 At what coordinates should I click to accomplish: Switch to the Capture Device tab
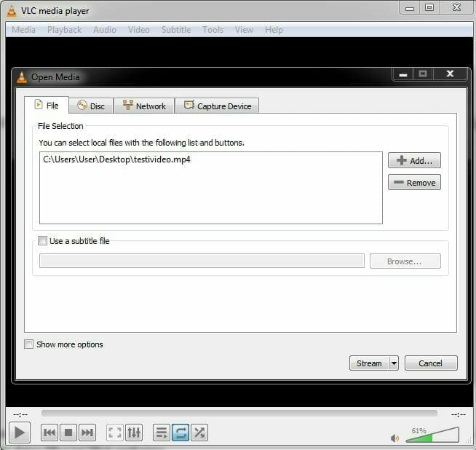tap(218, 106)
